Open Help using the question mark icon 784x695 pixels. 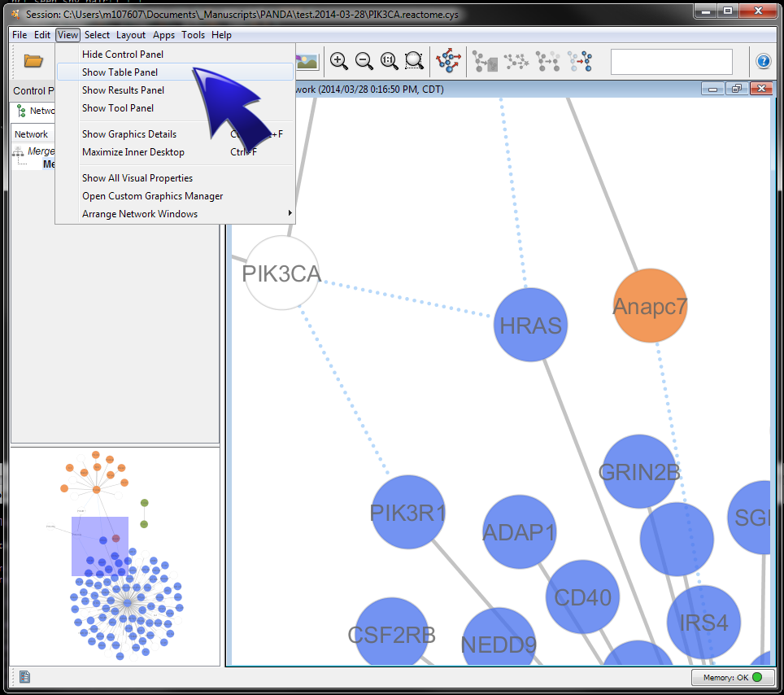(x=763, y=61)
